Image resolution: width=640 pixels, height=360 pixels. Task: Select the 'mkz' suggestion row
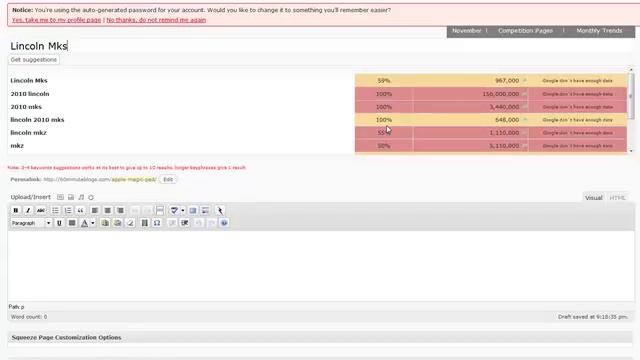(318, 146)
